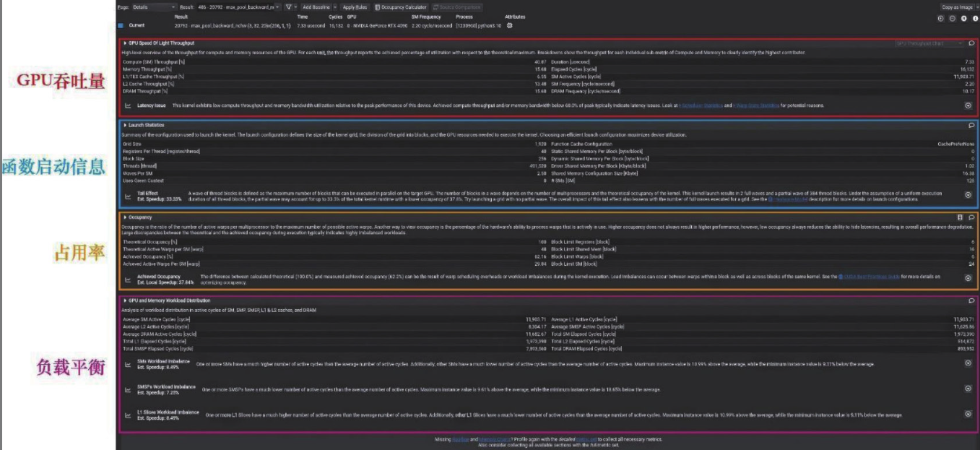Expand the L1 Slices Workload Imbalance rule arrow
Screen dimensions: 980x450
[x=968, y=414]
